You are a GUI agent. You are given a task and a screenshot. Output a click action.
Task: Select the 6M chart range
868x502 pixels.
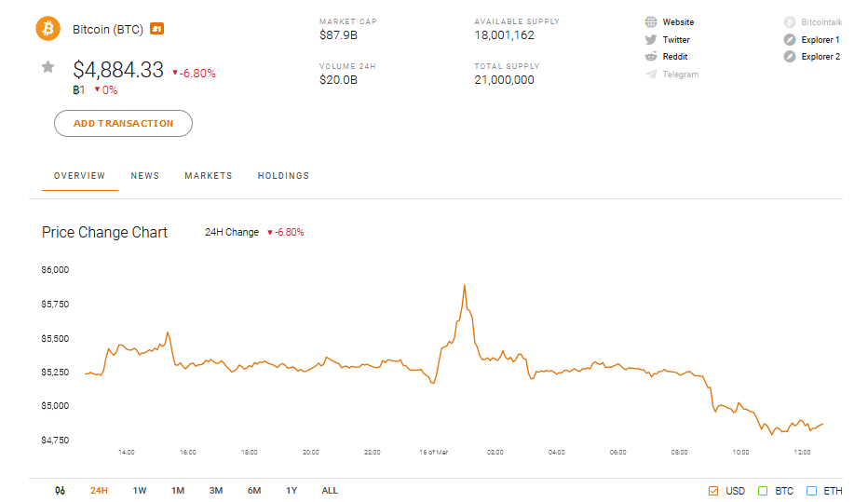[254, 491]
